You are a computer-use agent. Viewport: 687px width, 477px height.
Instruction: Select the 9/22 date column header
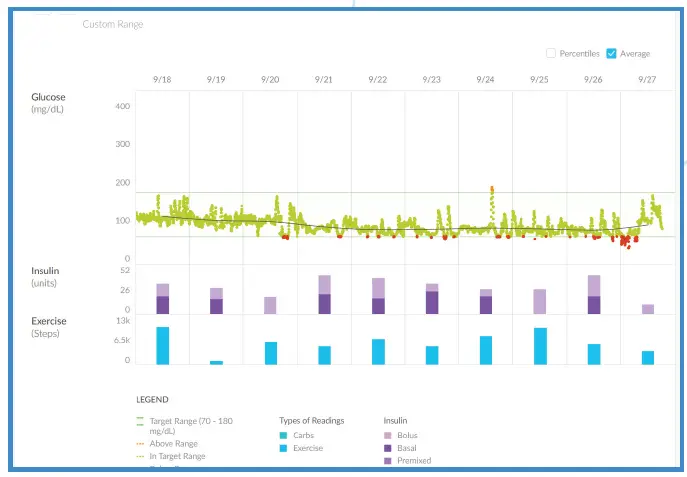[x=378, y=80]
